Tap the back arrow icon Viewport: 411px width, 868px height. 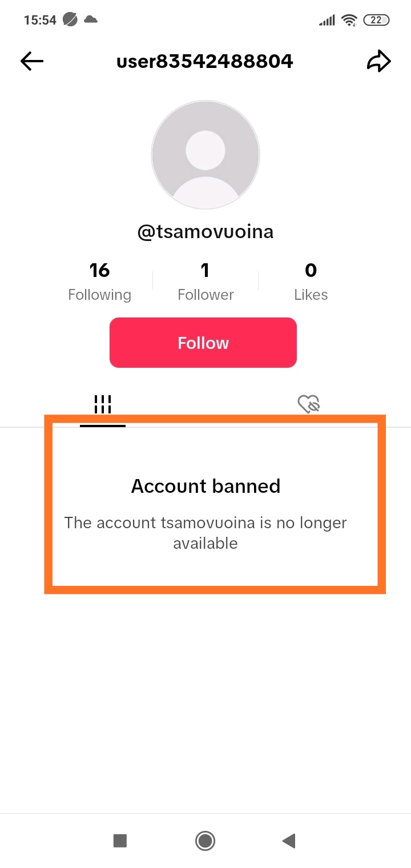32,61
